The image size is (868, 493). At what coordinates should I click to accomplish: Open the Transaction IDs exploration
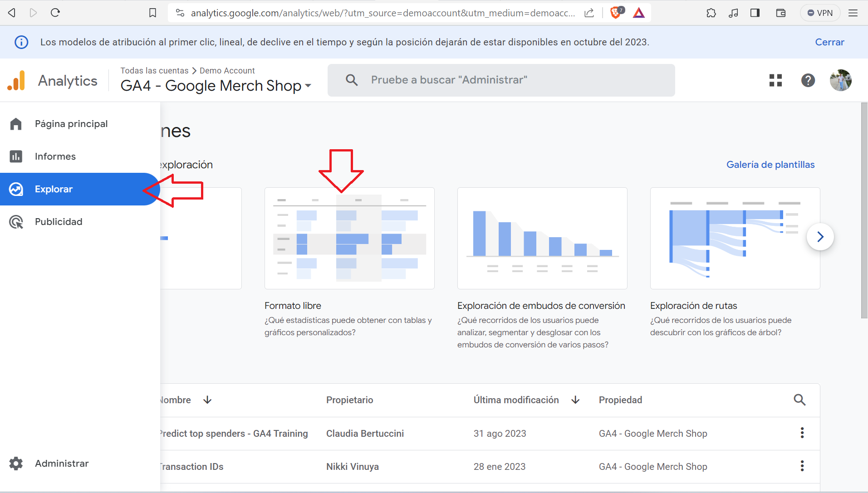click(191, 467)
